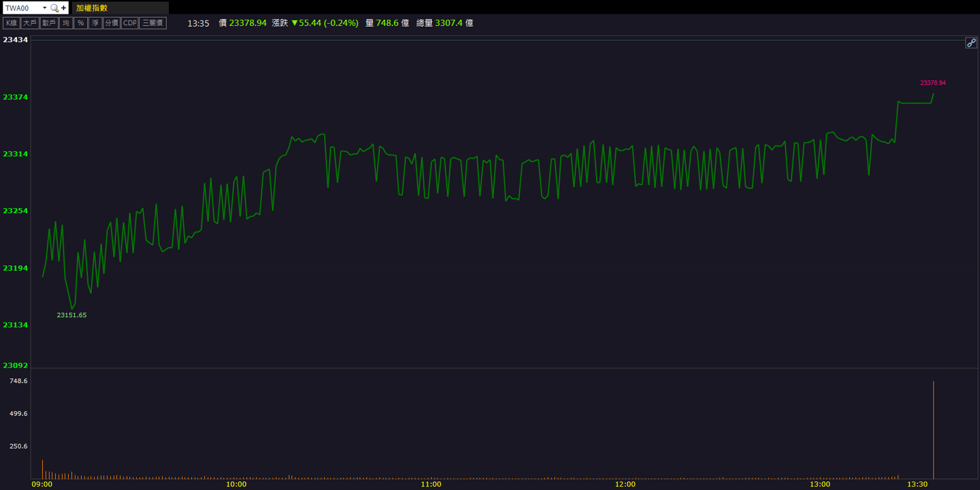
Task: Click the 23092 bottom price axis label
Action: tap(15, 365)
